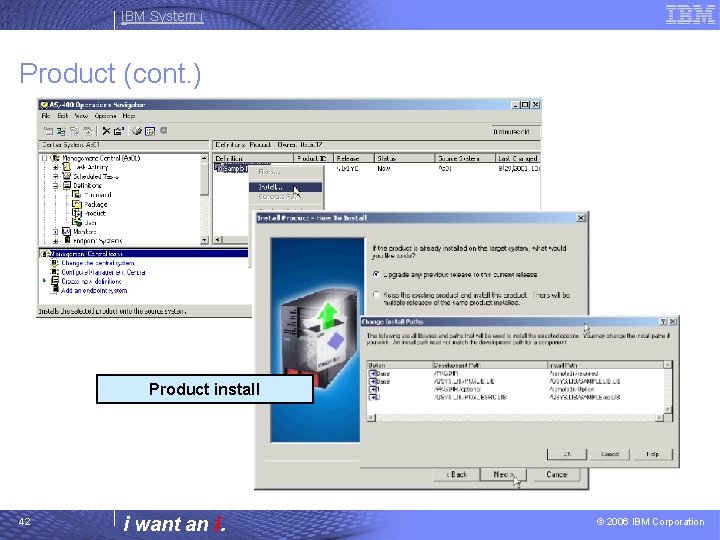This screenshot has height=540, width=720.
Task: Click the tree pane scroll-down arrow
Action: pyautogui.click(x=204, y=240)
